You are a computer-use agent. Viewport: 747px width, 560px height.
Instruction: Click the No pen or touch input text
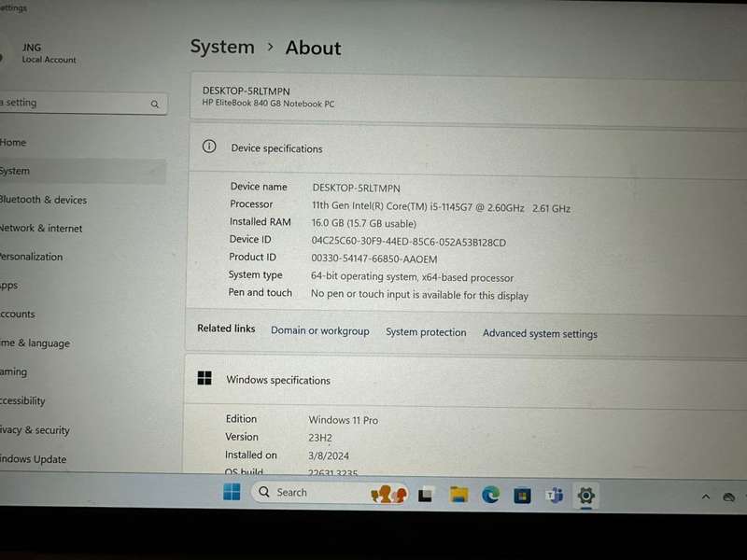click(x=419, y=294)
